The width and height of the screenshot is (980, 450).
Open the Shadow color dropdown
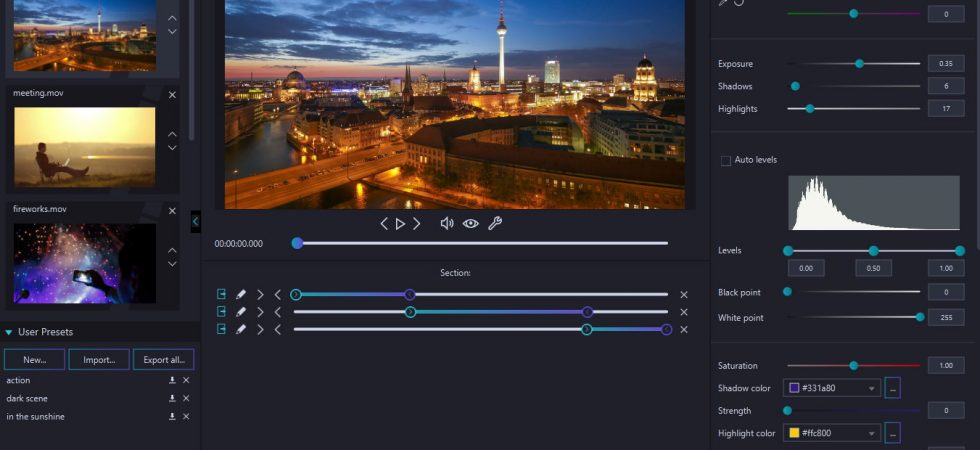[832, 388]
